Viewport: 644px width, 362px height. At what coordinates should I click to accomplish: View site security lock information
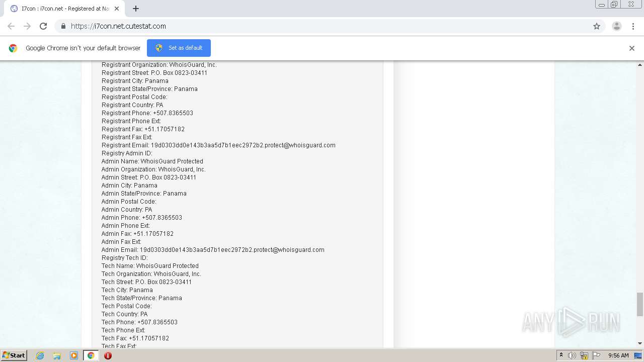(63, 26)
